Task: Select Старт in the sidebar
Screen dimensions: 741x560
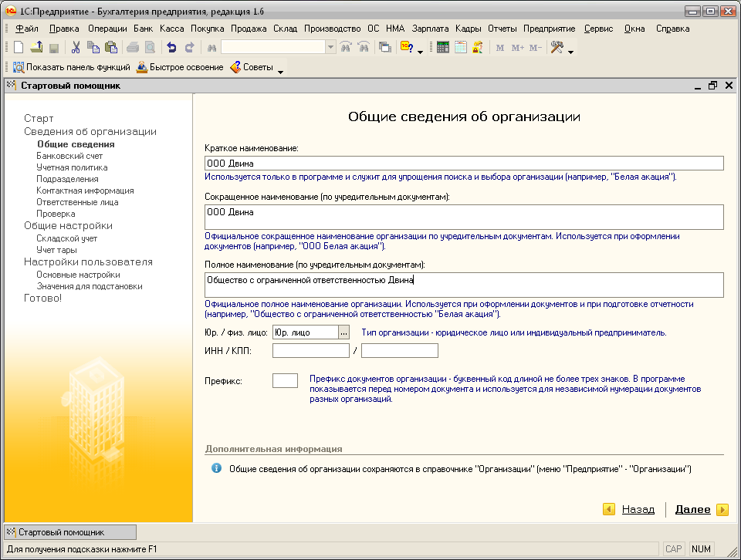Action: tap(39, 118)
